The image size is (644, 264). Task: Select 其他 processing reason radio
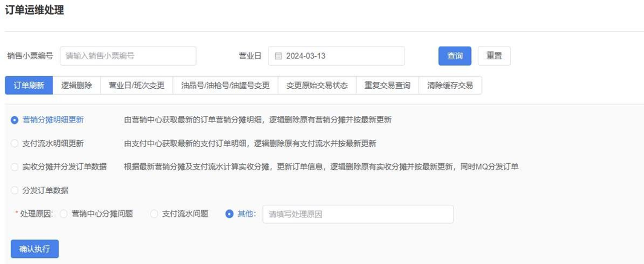229,214
